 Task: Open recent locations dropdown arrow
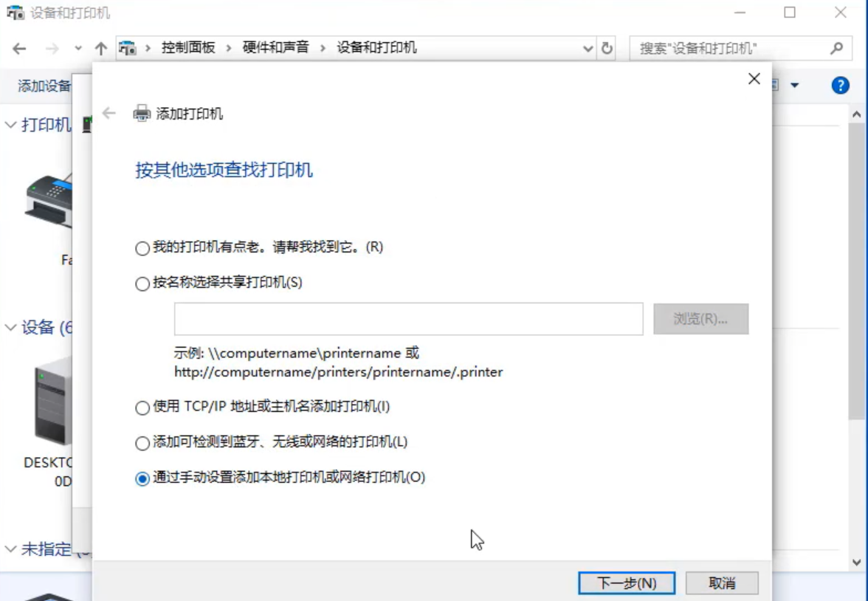point(78,49)
